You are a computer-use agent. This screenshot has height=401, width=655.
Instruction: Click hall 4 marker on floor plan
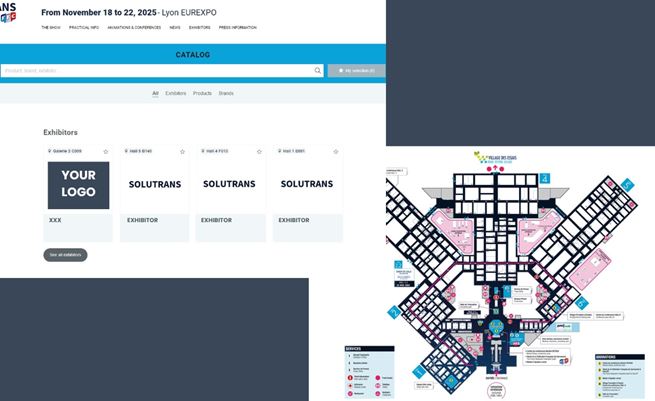544,179
